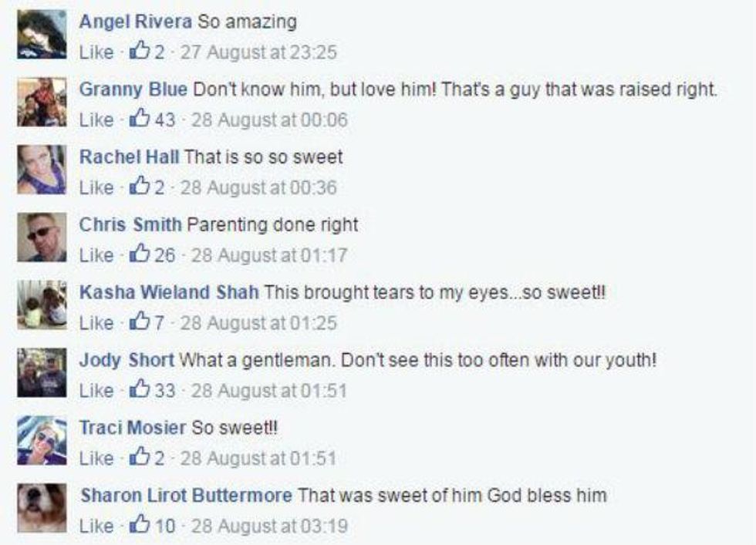The width and height of the screenshot is (756, 545).
Task: Like Angel Rivera's comment
Action: 96,52
